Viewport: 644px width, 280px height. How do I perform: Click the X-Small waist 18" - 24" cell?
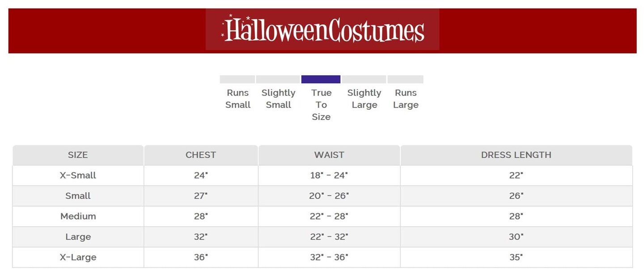[329, 175]
